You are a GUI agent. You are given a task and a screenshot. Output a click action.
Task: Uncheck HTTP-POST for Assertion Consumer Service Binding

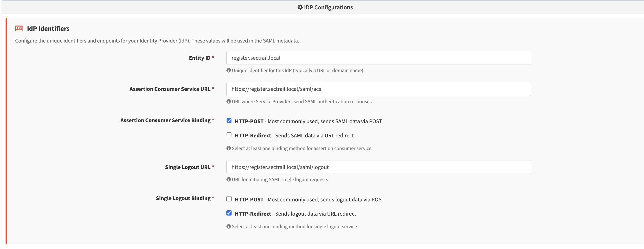pyautogui.click(x=229, y=121)
